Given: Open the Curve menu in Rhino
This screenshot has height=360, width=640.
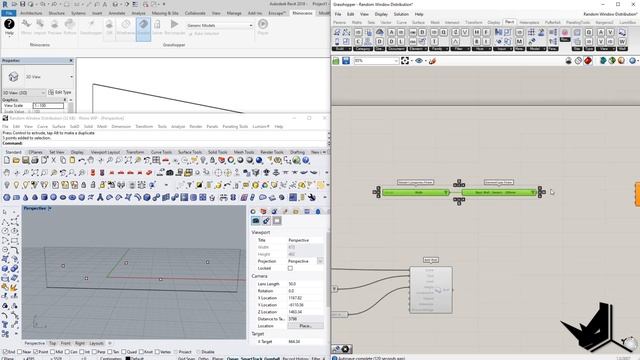Looking at the screenshot, I should click(x=42, y=127).
